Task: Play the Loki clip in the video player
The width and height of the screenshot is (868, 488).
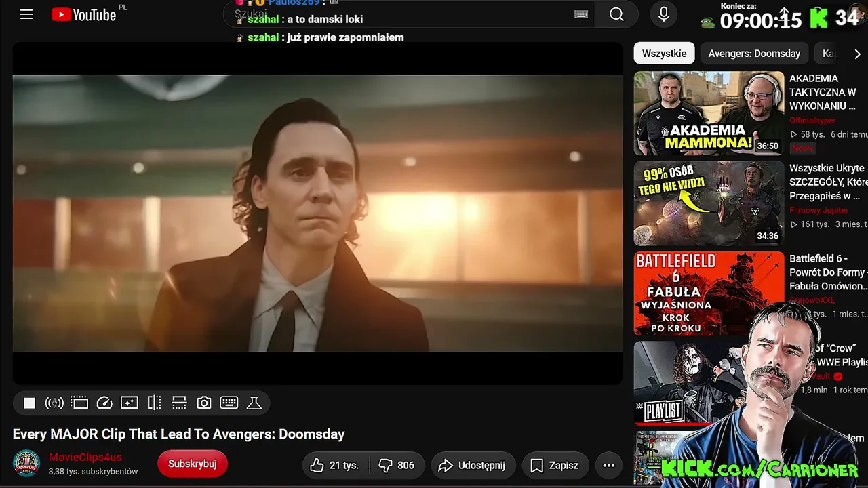Action: pyautogui.click(x=317, y=213)
